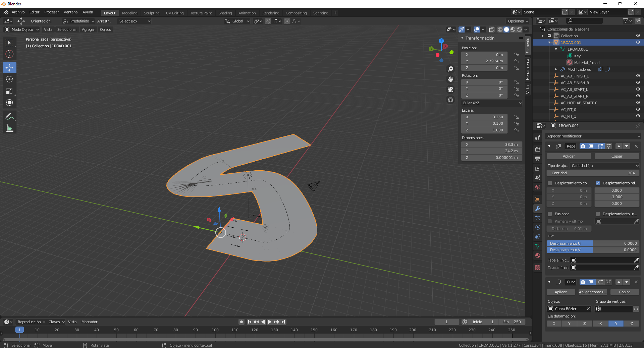
Task: Toggle X-ray view icon
Action: [491, 30]
